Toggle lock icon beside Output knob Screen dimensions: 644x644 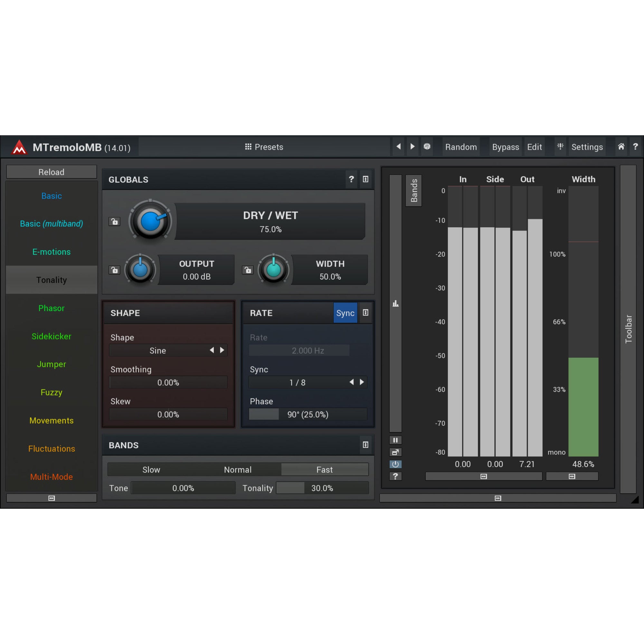pyautogui.click(x=114, y=270)
